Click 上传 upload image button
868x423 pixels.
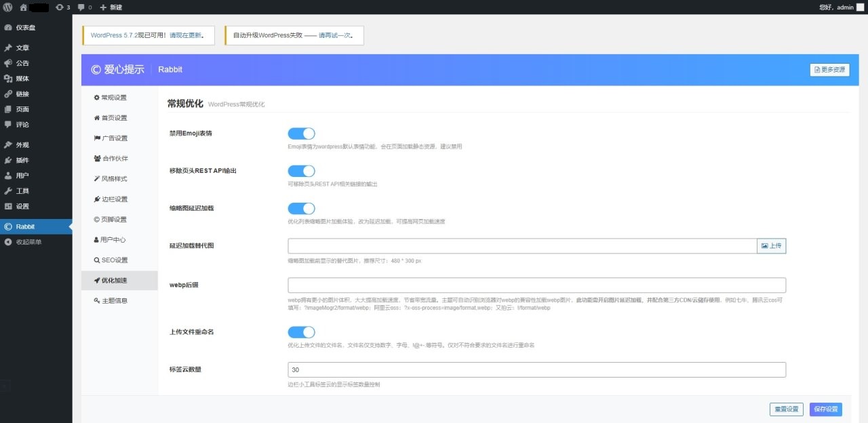pyautogui.click(x=772, y=246)
